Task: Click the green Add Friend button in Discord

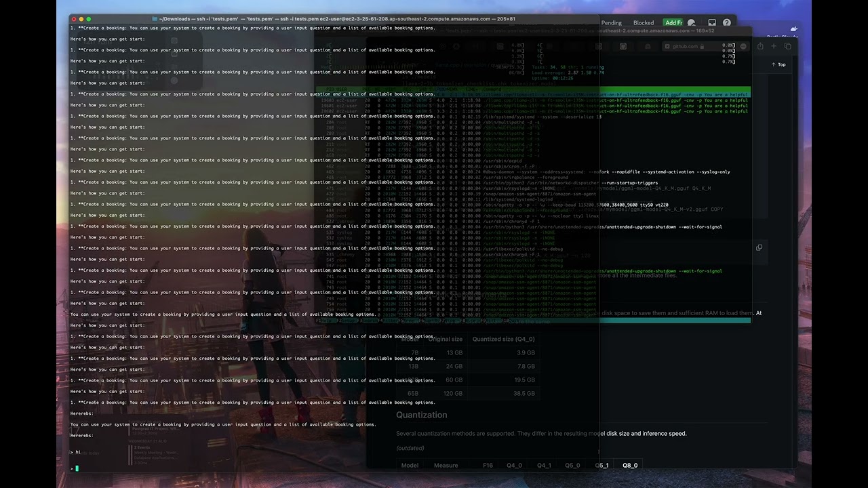Action: (673, 23)
